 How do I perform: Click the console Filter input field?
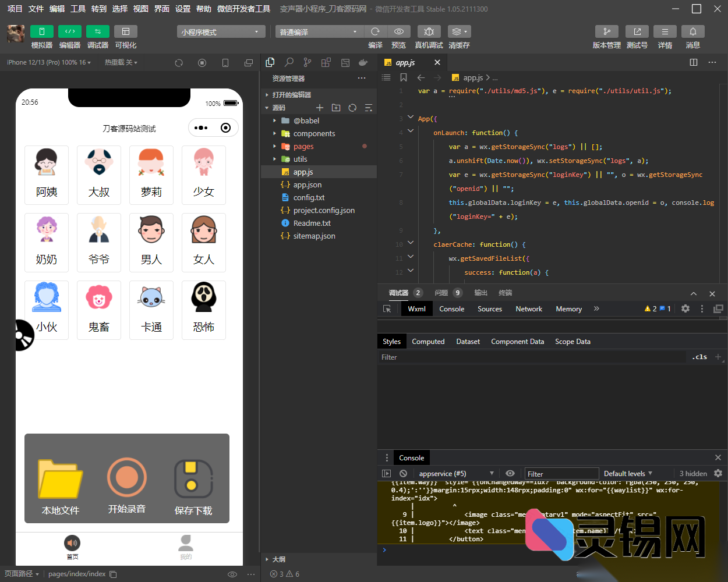561,474
